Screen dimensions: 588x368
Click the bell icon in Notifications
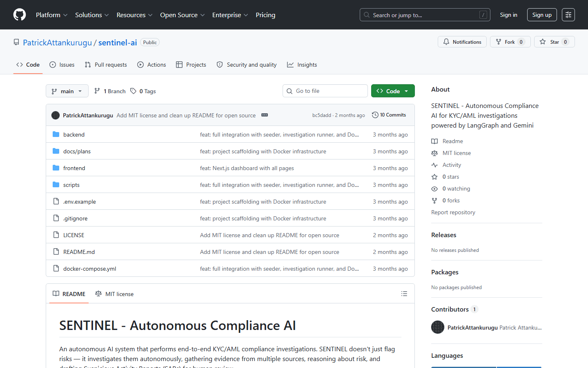(446, 42)
